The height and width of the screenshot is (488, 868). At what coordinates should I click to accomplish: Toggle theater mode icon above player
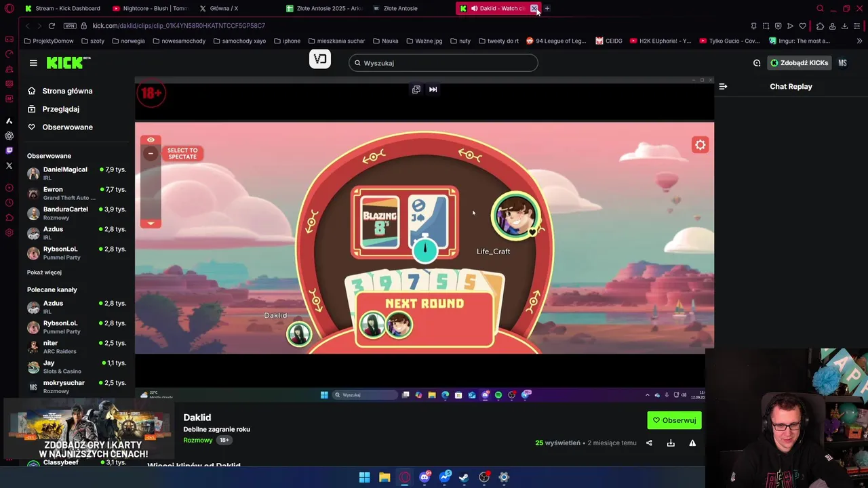(x=416, y=89)
